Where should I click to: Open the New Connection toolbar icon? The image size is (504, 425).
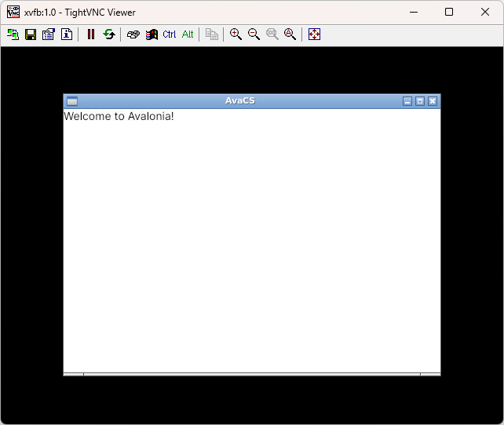[x=13, y=34]
